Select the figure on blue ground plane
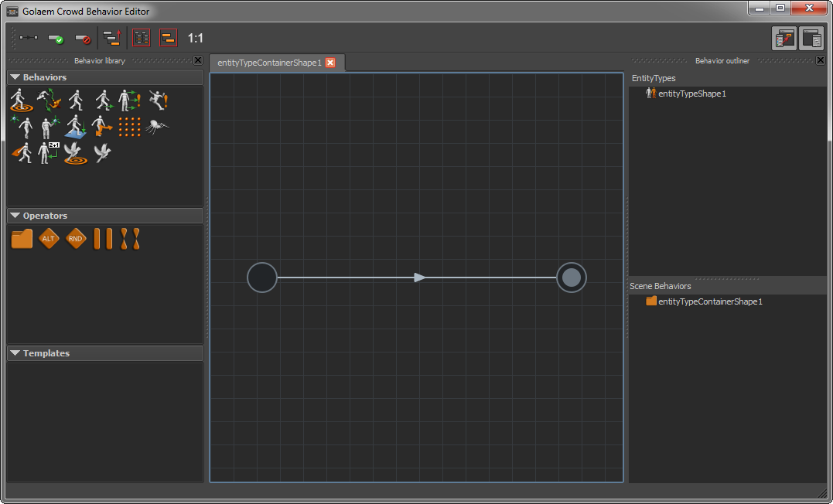The width and height of the screenshot is (833, 504). point(76,127)
